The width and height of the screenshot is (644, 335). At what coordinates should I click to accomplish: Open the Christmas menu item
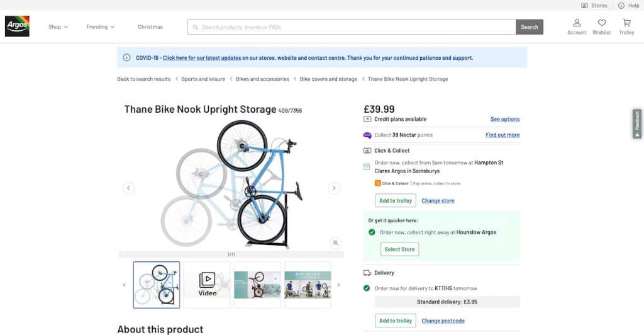150,27
